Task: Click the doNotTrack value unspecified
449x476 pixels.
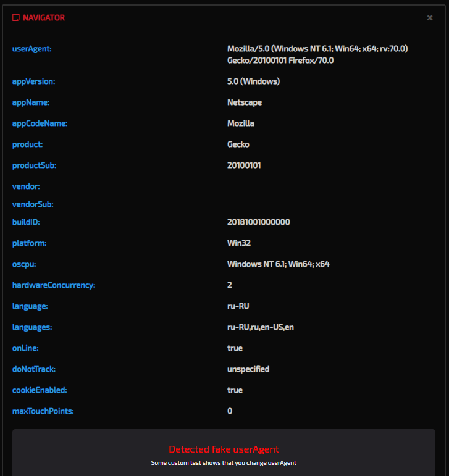Action: (248, 369)
